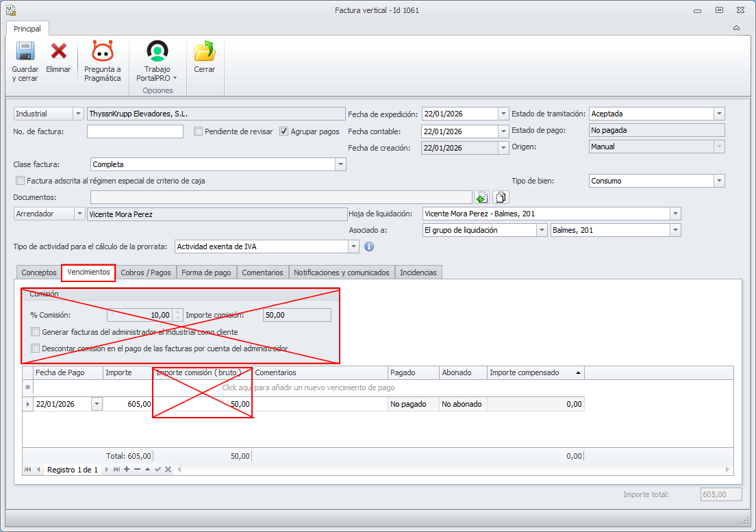Switch to the Conceptos tab
Screen dimensions: 756x532
click(39, 273)
